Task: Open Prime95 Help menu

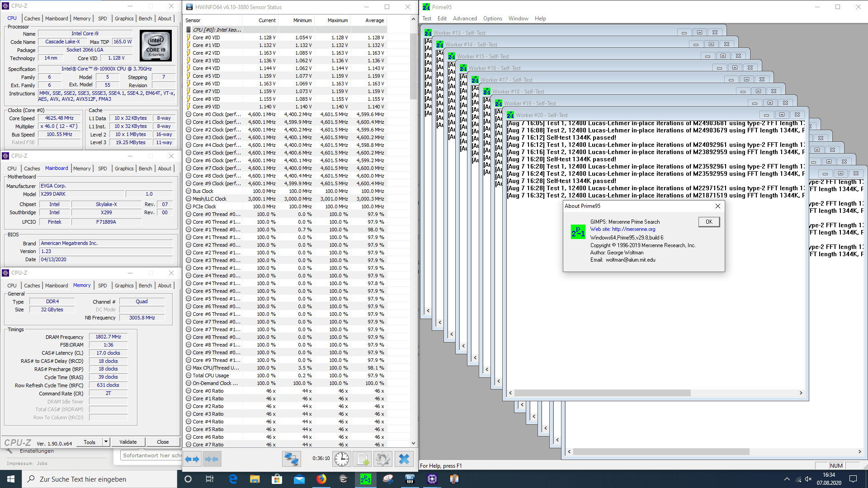Action: coord(540,19)
